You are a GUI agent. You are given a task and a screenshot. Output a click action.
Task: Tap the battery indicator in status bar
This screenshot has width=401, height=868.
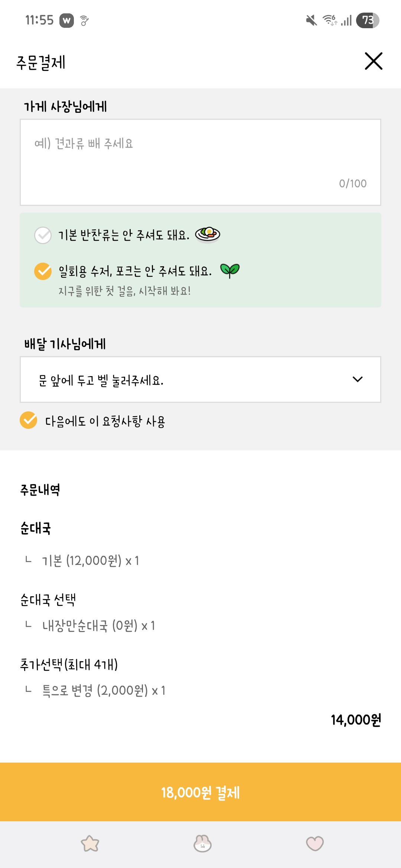pos(367,20)
